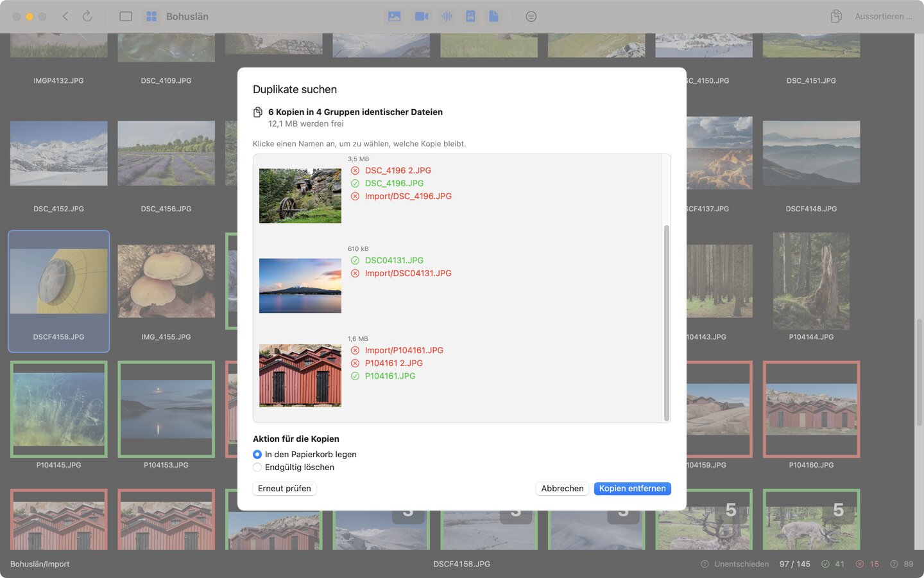This screenshot has width=924, height=578.
Task: Click DSCF4158.JPG filename in the status bar
Action: pos(462,564)
